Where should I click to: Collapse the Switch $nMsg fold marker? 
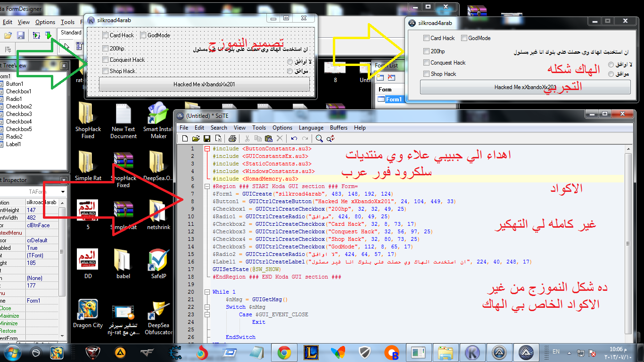(207, 307)
